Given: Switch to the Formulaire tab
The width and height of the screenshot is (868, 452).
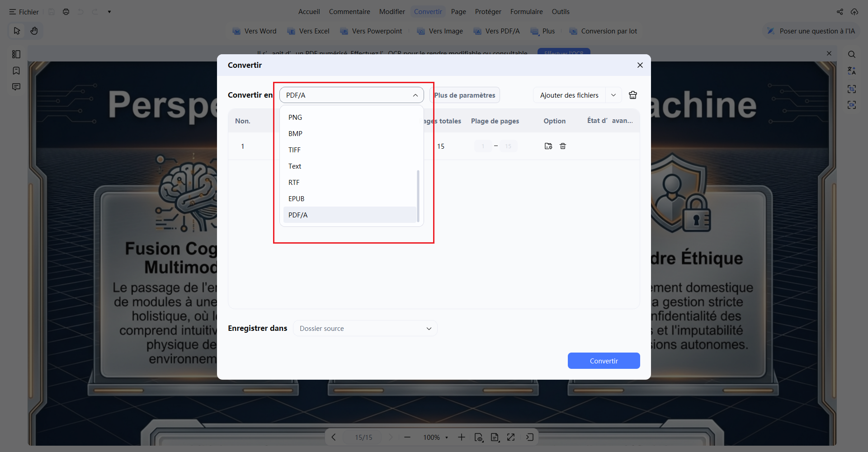Looking at the screenshot, I should pos(526,12).
